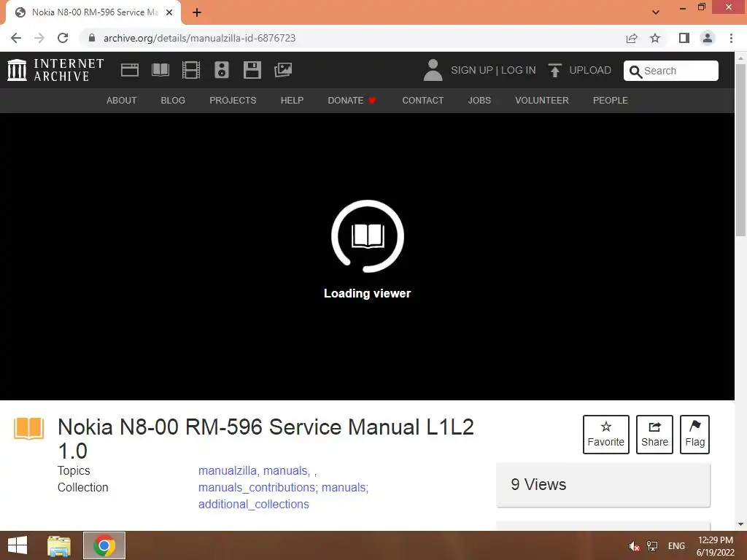Open the VOLUNTEER menu item

pyautogui.click(x=542, y=101)
